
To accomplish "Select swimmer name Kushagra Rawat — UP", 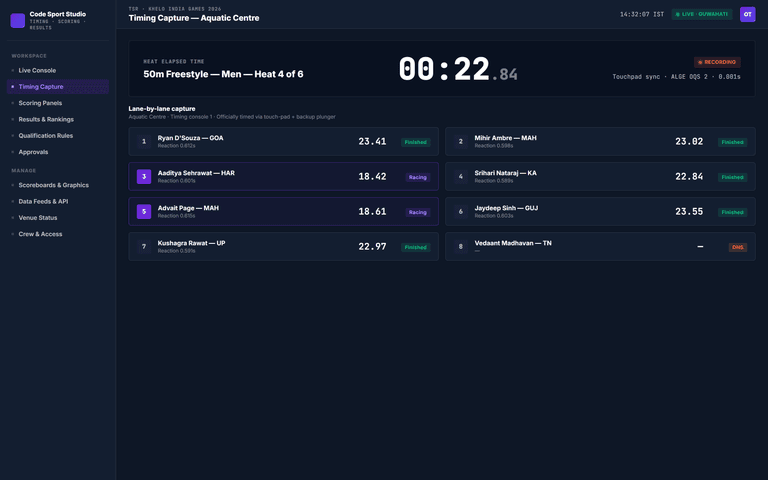I will pyautogui.click(x=192, y=243).
